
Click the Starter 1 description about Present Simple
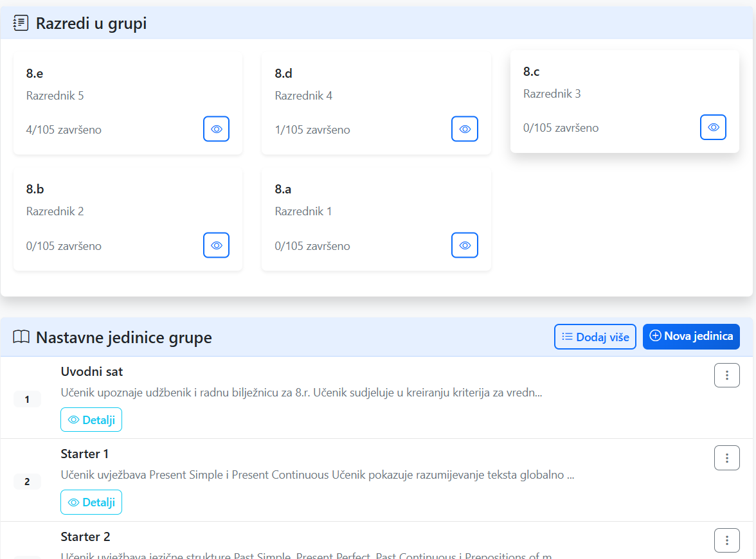pos(318,475)
